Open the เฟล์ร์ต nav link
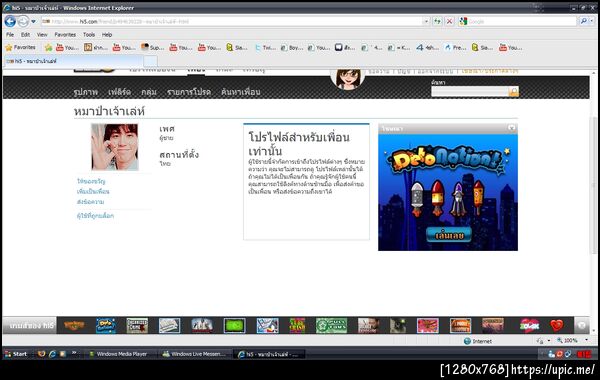 119,92
